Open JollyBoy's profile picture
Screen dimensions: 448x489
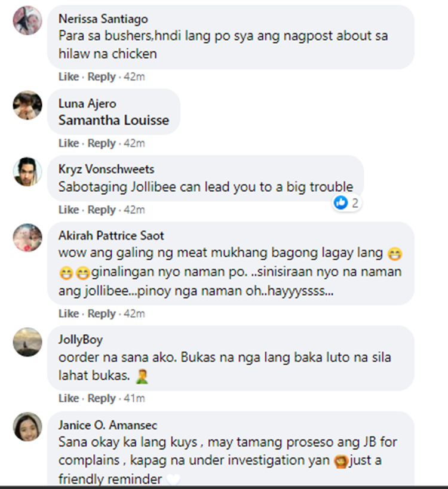27,342
